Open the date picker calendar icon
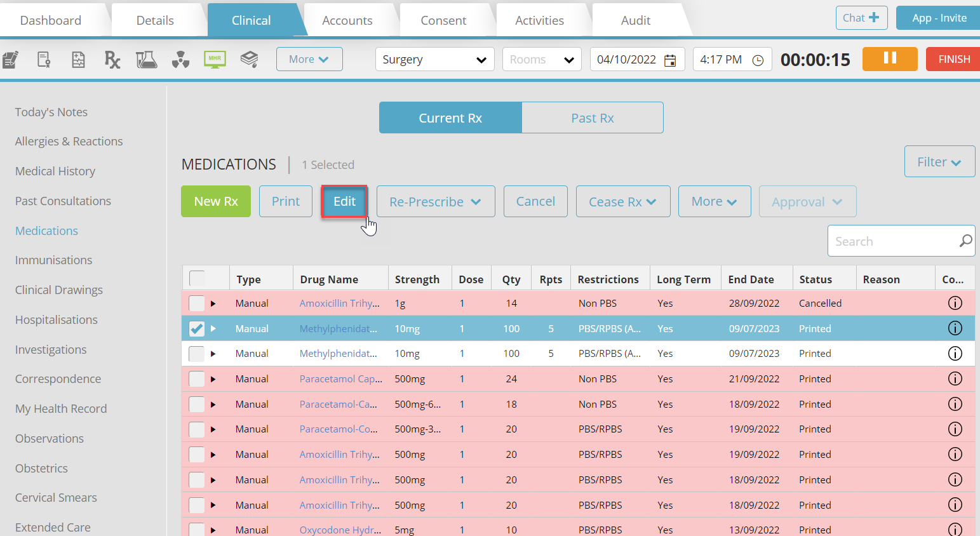The width and height of the screenshot is (980, 536). coord(670,60)
